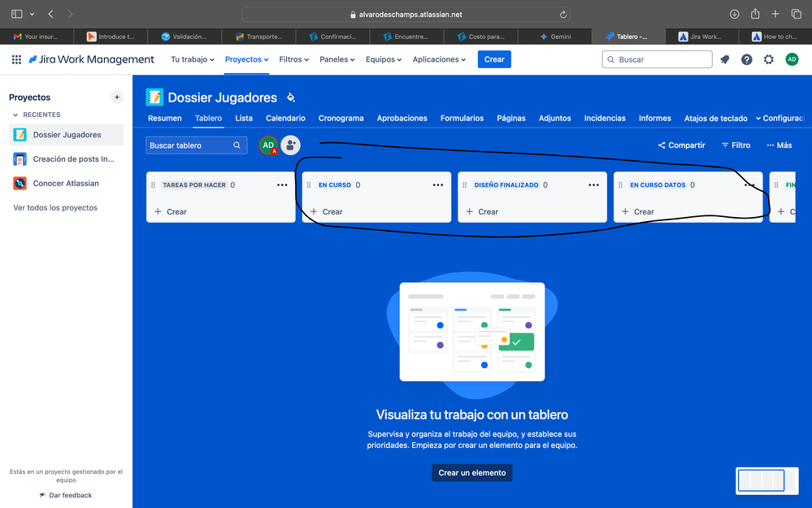Open the settings gear icon
The height and width of the screenshot is (508, 812).
[768, 59]
